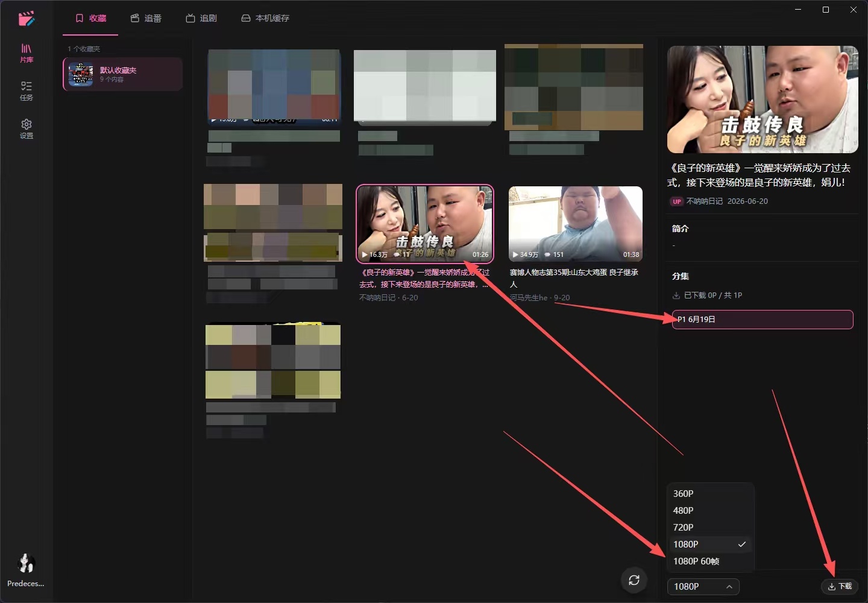Click the refresh circular arrow button
The height and width of the screenshot is (603, 868).
634,580
